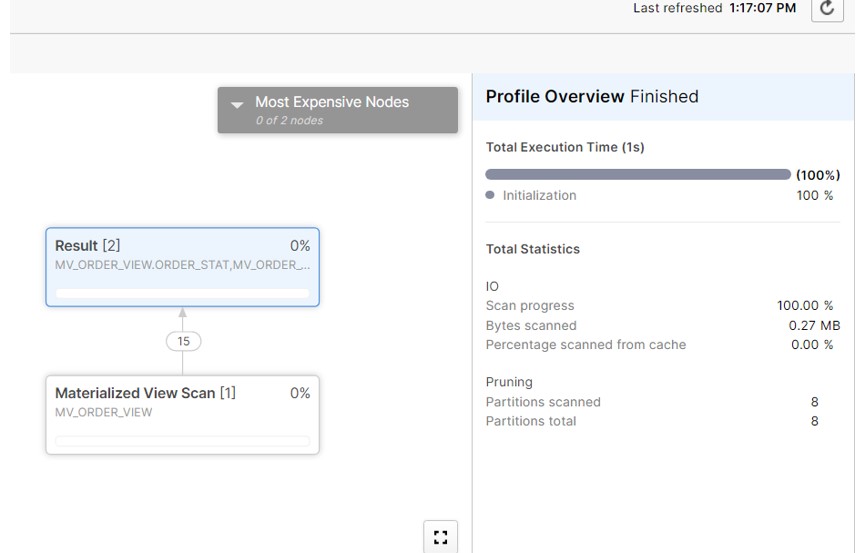Screen dimensions: 856x553
Task: Click the Bytes scanned statistic row
Action: pos(662,325)
